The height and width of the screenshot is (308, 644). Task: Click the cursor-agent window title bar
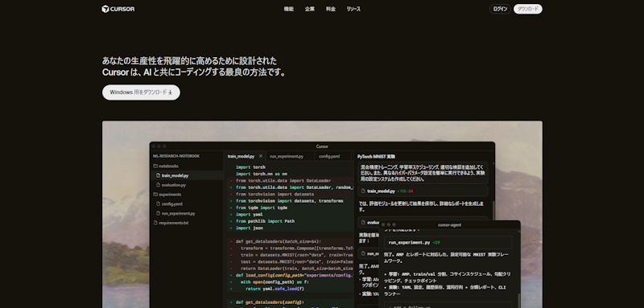(449, 224)
